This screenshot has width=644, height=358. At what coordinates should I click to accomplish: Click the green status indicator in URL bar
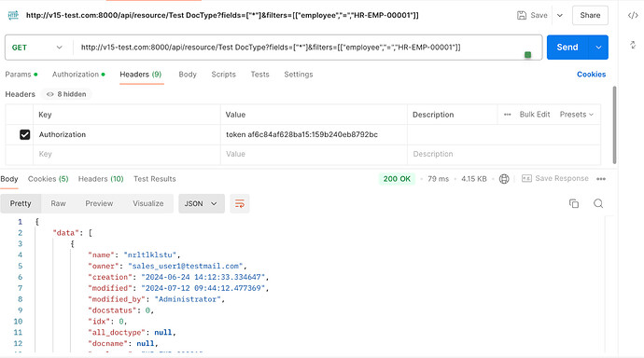click(527, 55)
